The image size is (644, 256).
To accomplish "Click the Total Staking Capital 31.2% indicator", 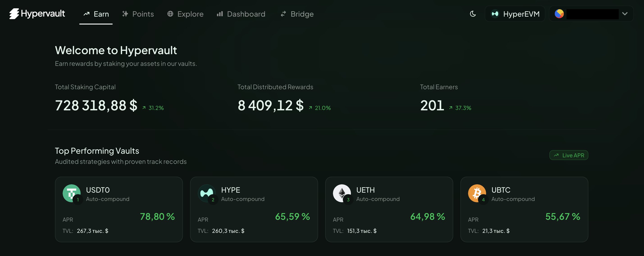I will [153, 108].
